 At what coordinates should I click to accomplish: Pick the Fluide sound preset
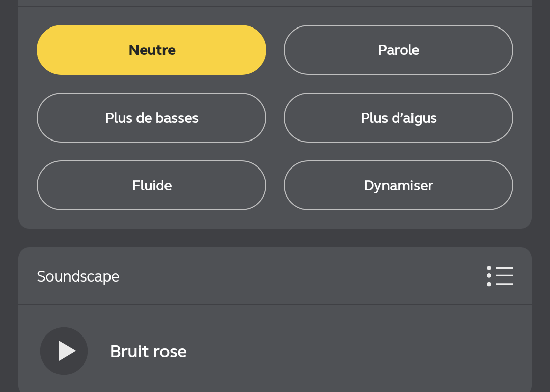coord(152,185)
